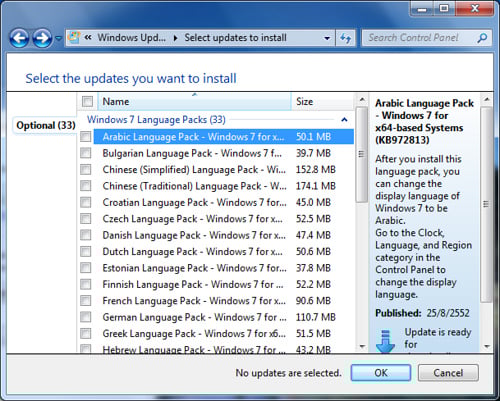Check the Dutch Language Pack checkbox
This screenshot has height=401, width=500.
85,251
